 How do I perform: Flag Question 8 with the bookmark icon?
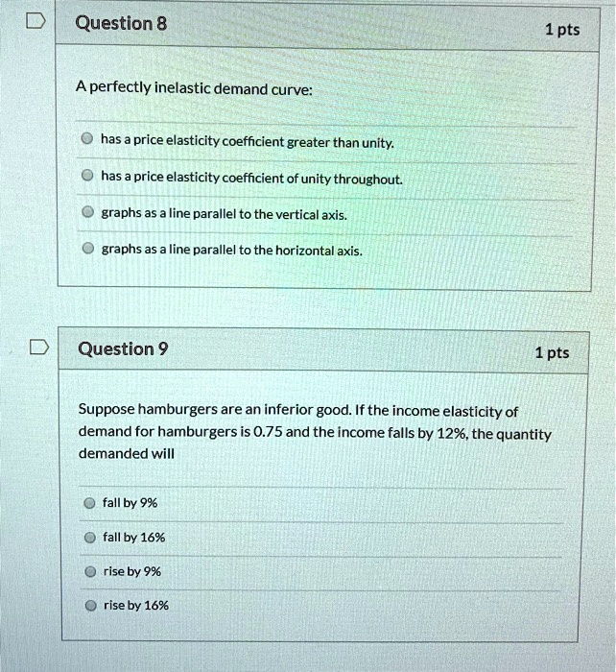(36, 21)
